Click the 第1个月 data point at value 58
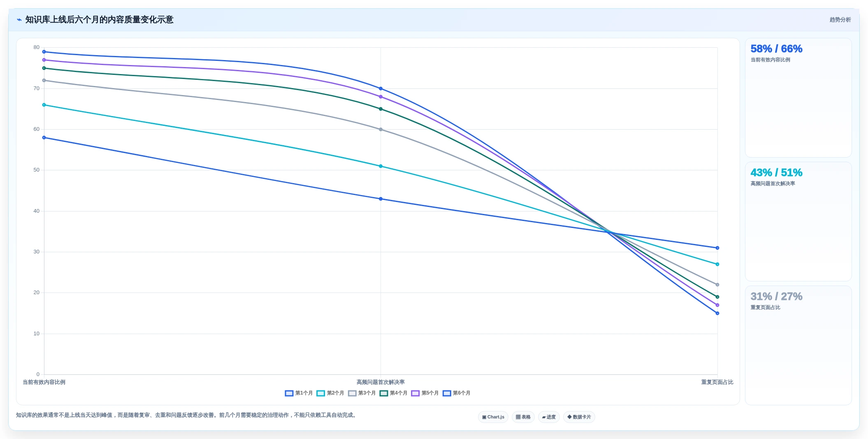This screenshot has height=439, width=868. pyautogui.click(x=44, y=138)
